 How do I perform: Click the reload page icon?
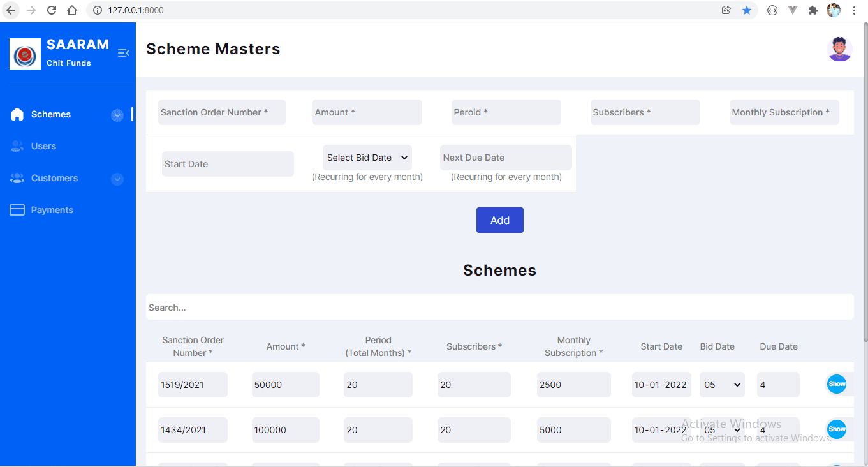[50, 10]
